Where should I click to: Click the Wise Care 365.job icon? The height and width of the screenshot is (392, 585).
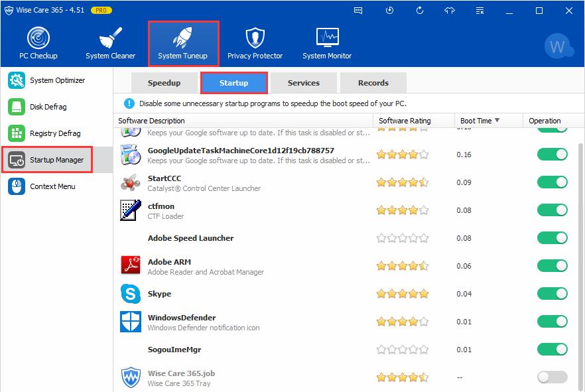[131, 377]
